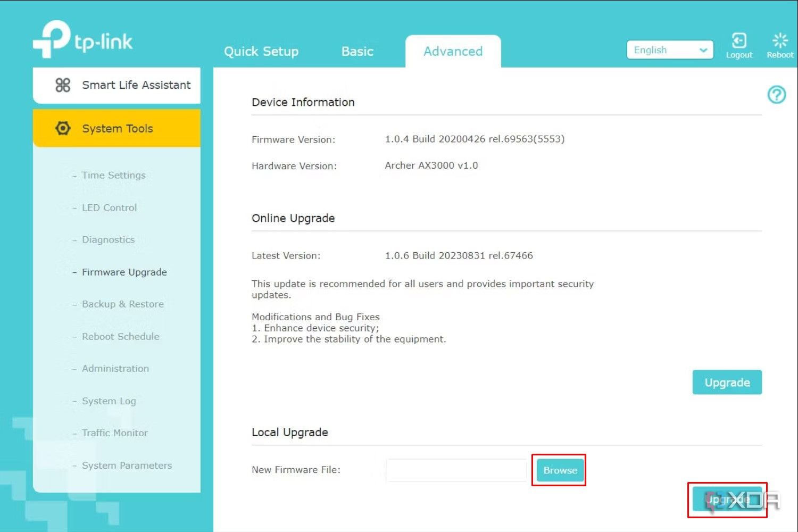Screen dimensions: 798x532
Task: Open the Reboot Schedule settings
Action: tap(121, 336)
